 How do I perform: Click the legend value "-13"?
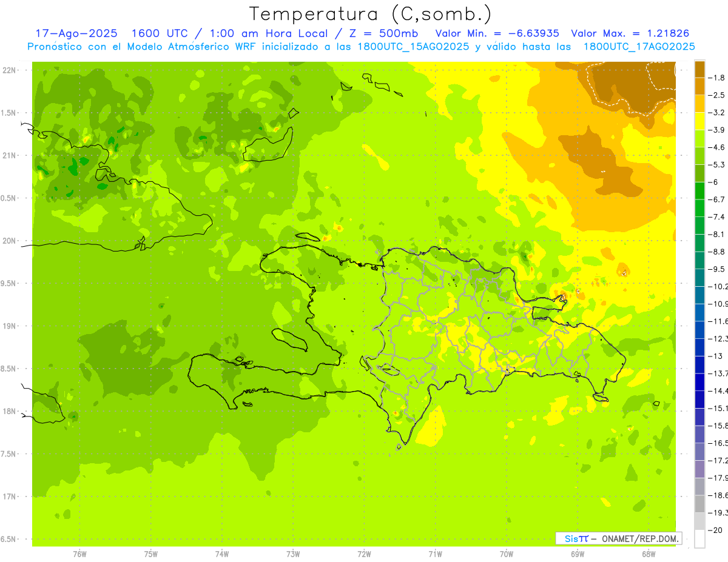(716, 356)
